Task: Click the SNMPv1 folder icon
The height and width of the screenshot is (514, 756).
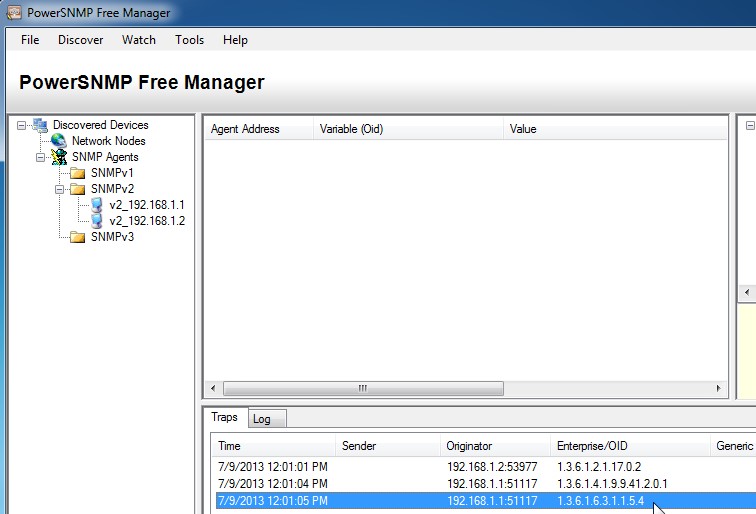Action: [x=78, y=173]
